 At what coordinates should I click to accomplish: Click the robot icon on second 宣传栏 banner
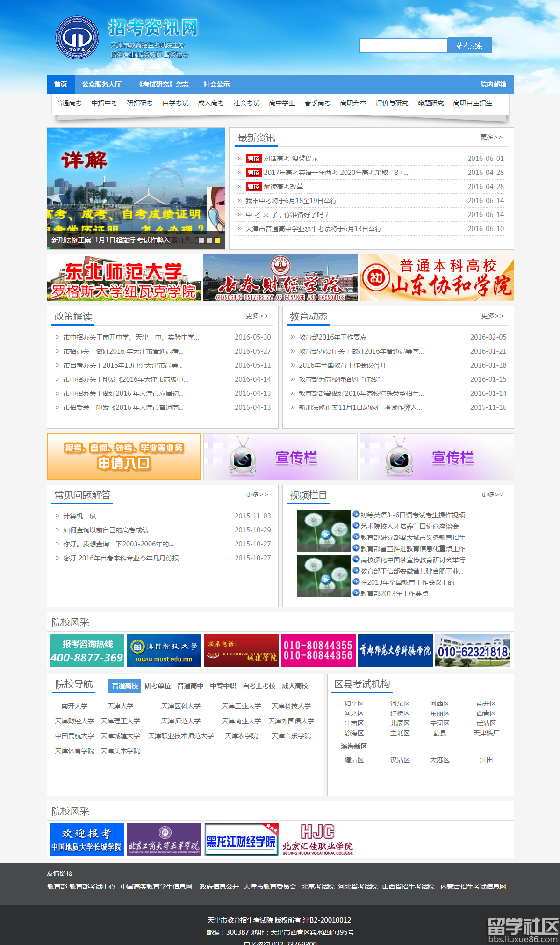(x=399, y=457)
